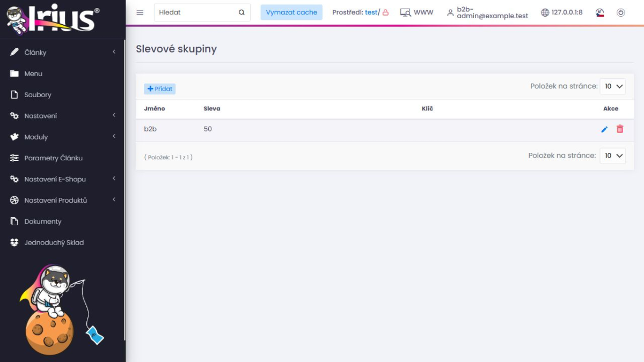
Task: Click the Parametry Článku sliders icon
Action: tap(14, 158)
